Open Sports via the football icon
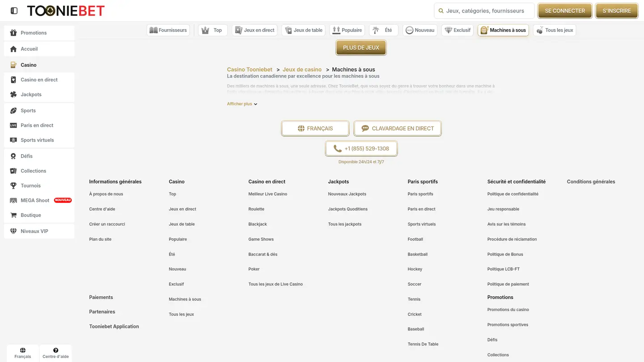 [x=13, y=110]
